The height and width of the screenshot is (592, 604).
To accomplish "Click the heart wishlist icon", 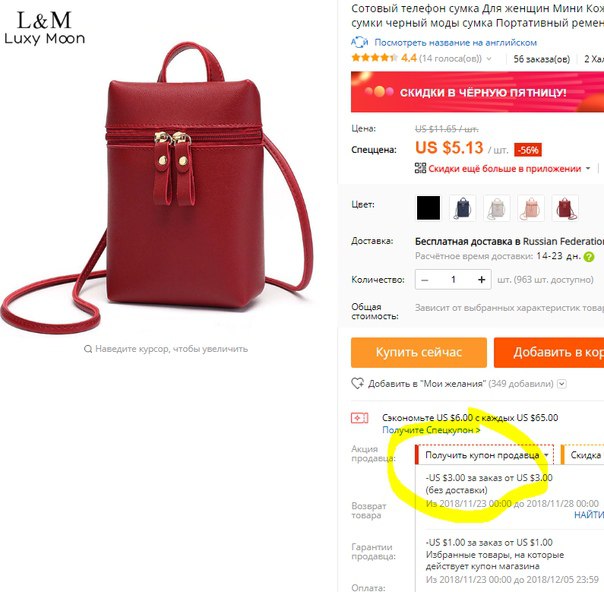I will tap(357, 383).
